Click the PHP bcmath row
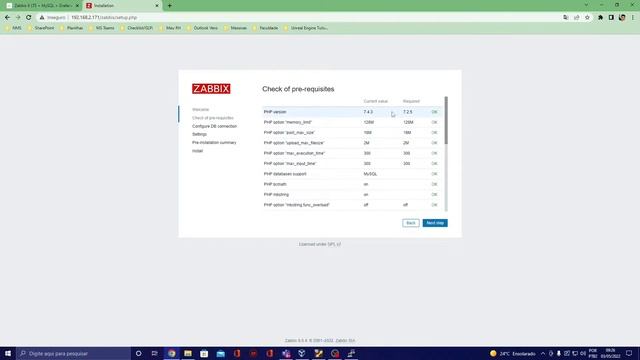 (x=352, y=184)
